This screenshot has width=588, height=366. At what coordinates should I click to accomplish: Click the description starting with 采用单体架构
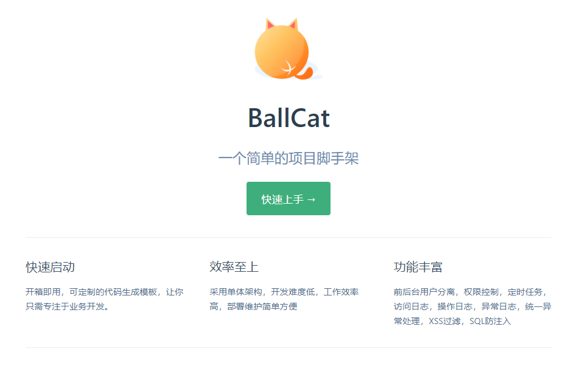pyautogui.click(x=284, y=299)
